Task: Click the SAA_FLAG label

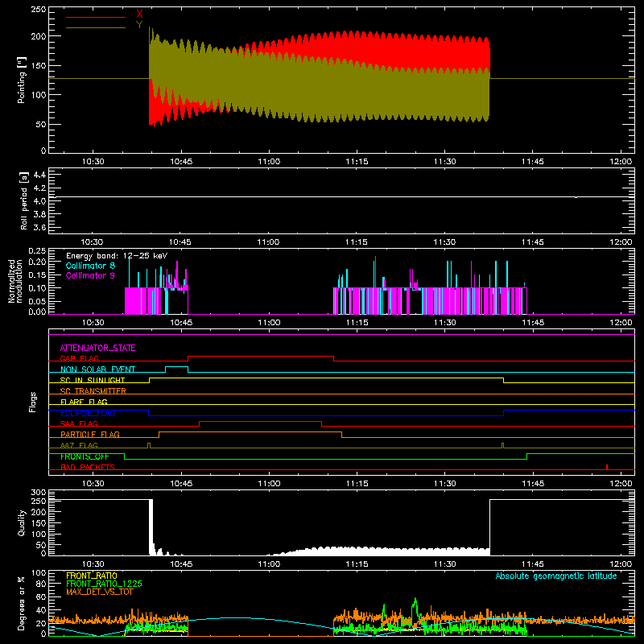Action: pos(79,423)
